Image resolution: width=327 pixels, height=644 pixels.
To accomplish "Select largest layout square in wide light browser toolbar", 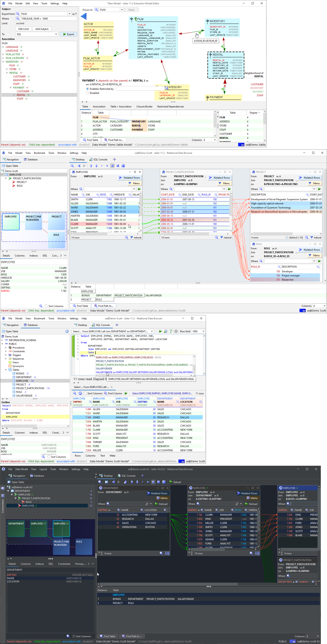I will pos(123,166).
